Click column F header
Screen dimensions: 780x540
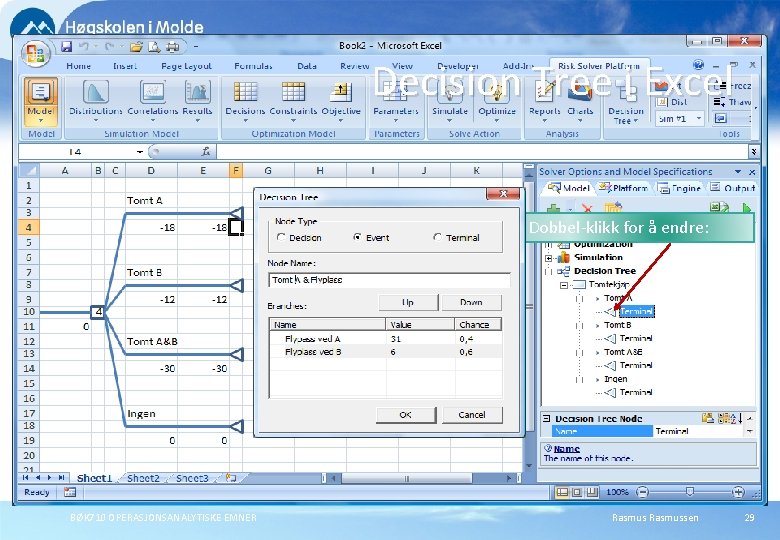(236, 171)
